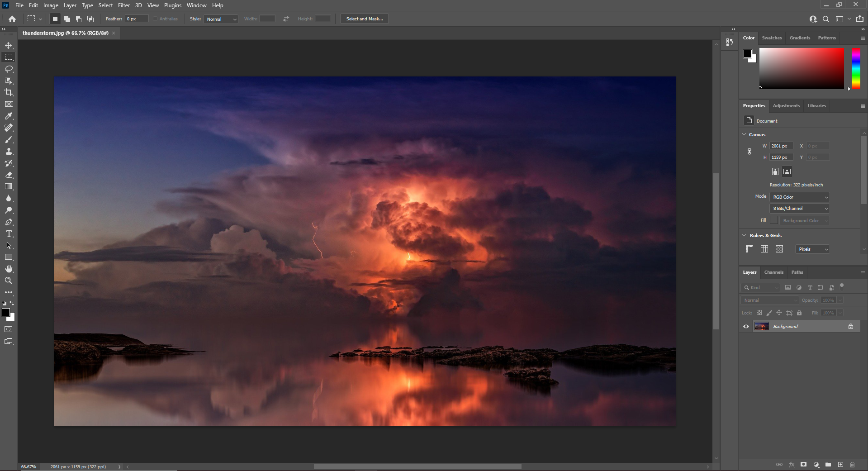Select the Brush tool
This screenshot has width=868, height=471.
[9, 140]
